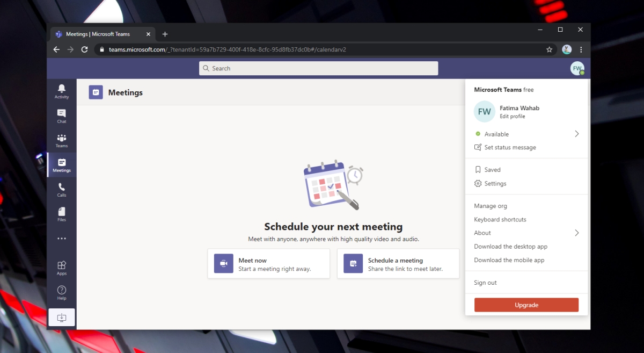Bookmark this page with star icon

[549, 49]
